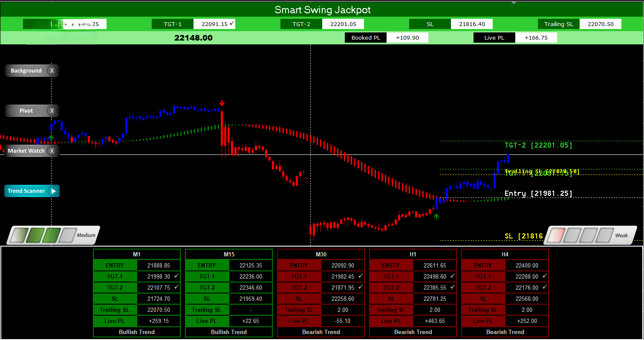Click the green buy arrow near the entry point
The height and width of the screenshot is (340, 644).
(436, 216)
